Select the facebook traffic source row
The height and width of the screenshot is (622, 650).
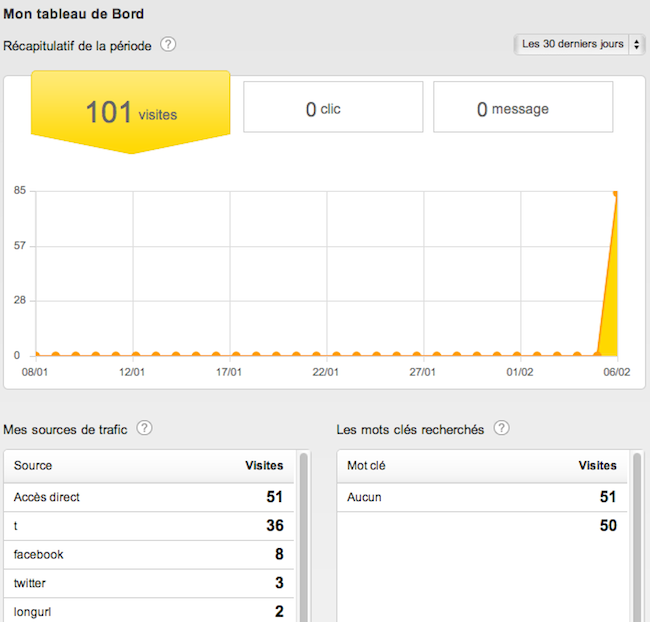coord(148,554)
